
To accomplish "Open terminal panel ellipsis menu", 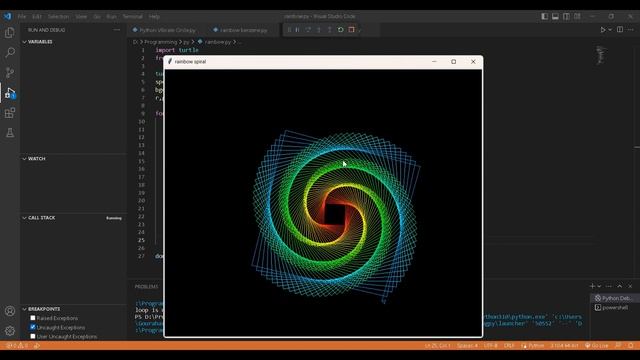I will click(x=609, y=286).
